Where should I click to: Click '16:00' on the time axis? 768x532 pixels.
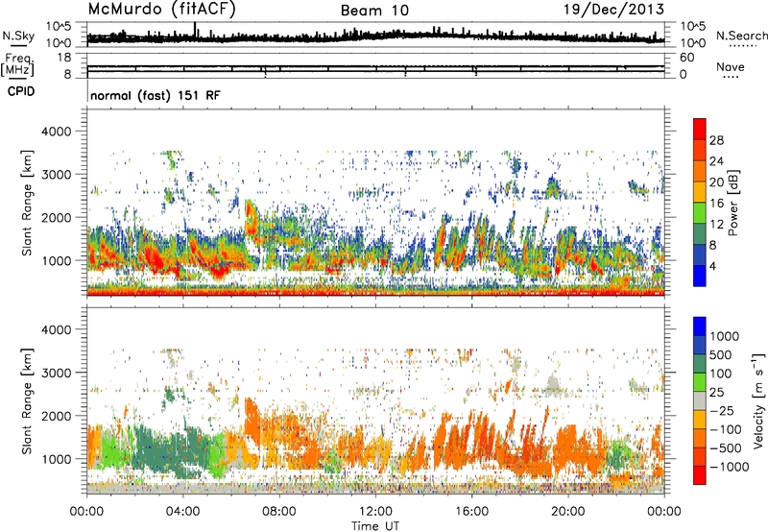point(471,512)
